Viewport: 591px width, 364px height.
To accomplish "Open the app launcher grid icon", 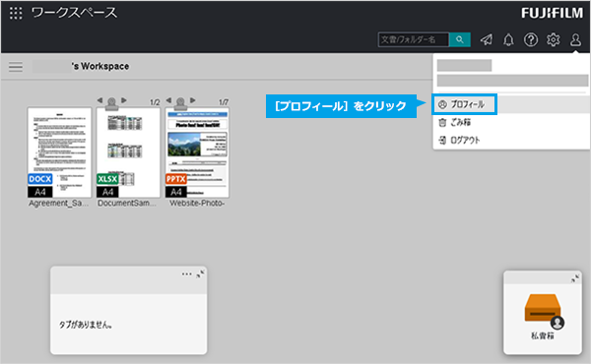I will pos(16,13).
